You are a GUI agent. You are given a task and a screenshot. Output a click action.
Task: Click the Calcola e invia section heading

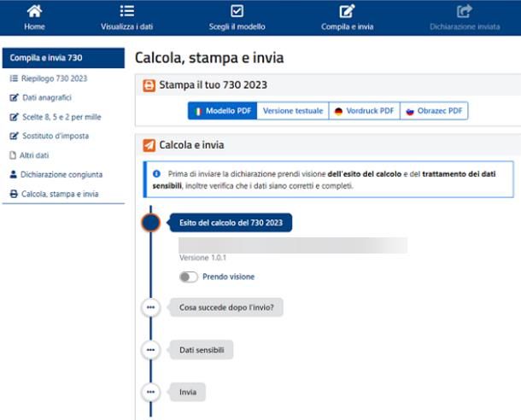point(191,145)
